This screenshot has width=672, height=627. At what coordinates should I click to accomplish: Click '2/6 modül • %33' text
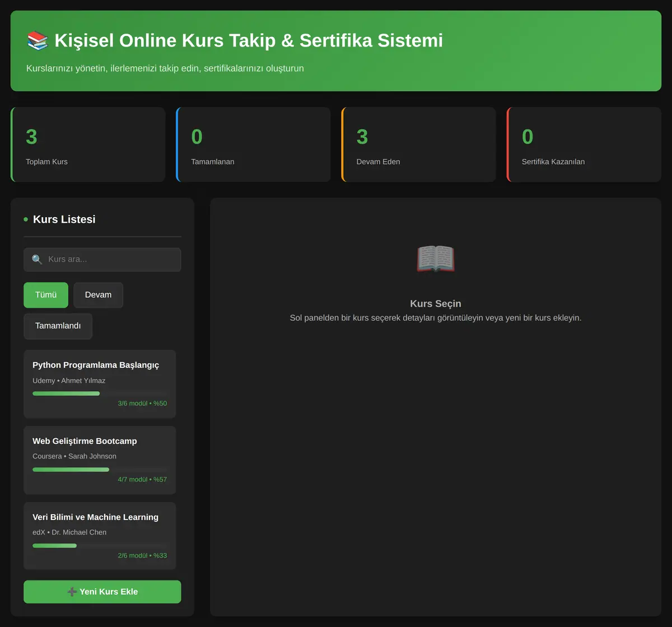pyautogui.click(x=142, y=556)
